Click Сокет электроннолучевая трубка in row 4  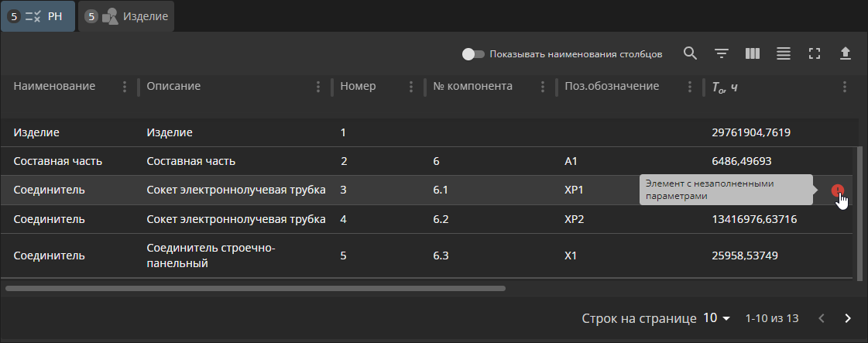point(236,219)
